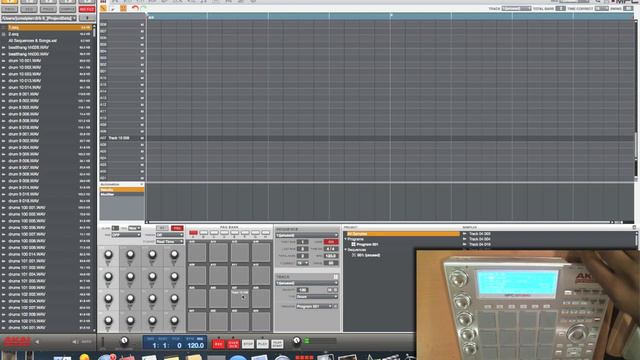The width and height of the screenshot is (640, 360).
Task: Select pad bank B
Action: point(203,233)
